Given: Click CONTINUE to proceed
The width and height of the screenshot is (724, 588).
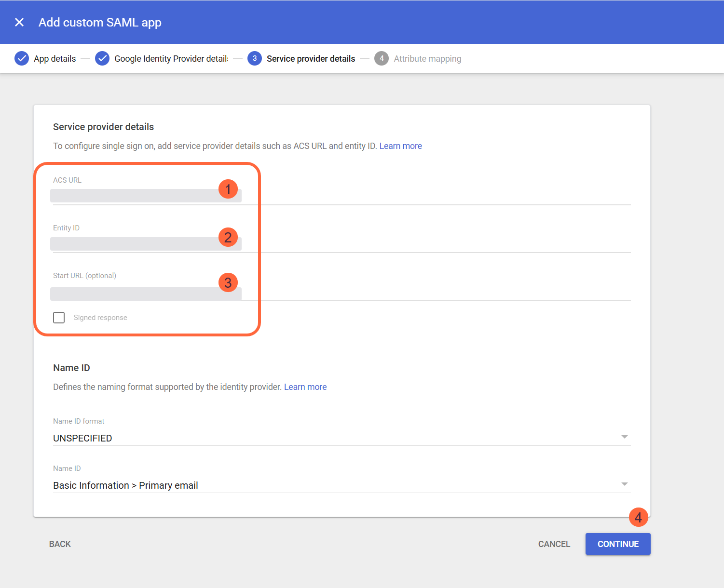Looking at the screenshot, I should pyautogui.click(x=618, y=544).
